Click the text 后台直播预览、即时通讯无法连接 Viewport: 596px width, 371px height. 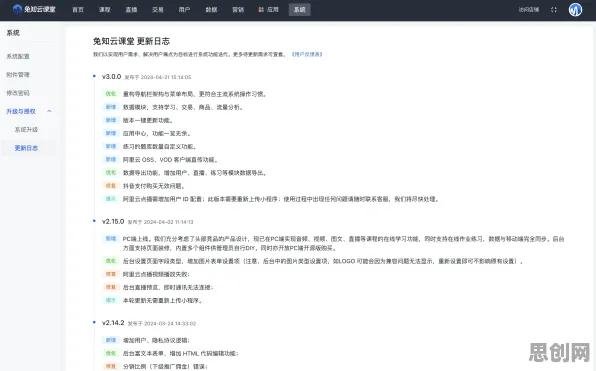tap(168, 287)
